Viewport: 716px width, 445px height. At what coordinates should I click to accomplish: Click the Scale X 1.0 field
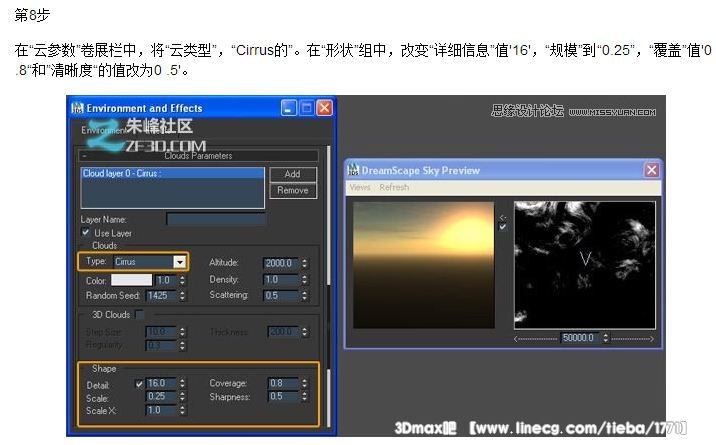coord(161,410)
